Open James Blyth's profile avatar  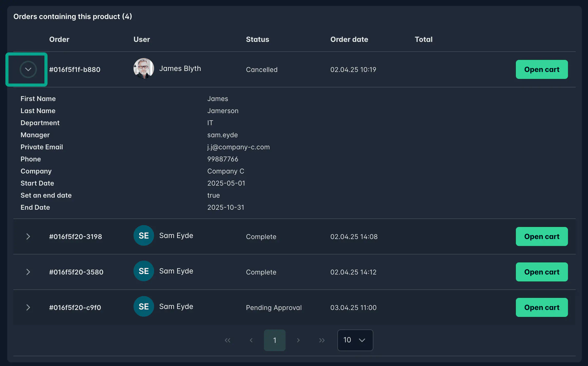point(144,68)
